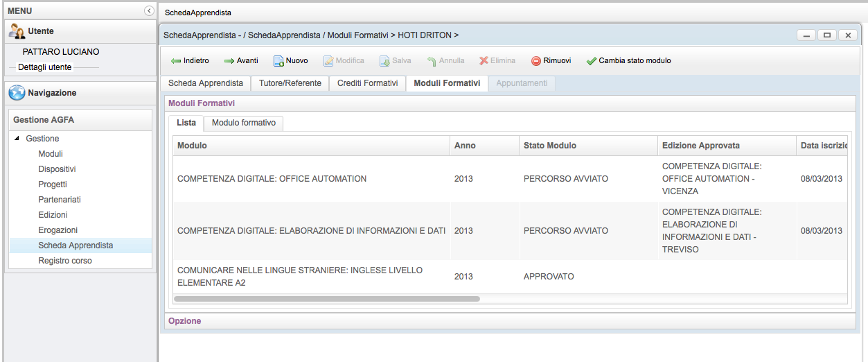Viewport: 868px width, 362px height.
Task: Click the Indietro back arrow icon
Action: 176,61
